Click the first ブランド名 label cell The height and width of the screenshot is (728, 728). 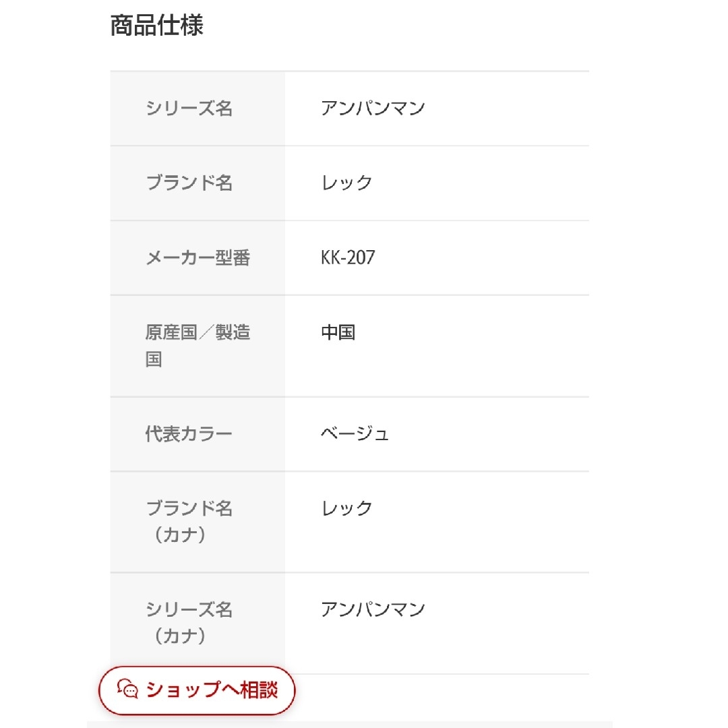(x=198, y=183)
